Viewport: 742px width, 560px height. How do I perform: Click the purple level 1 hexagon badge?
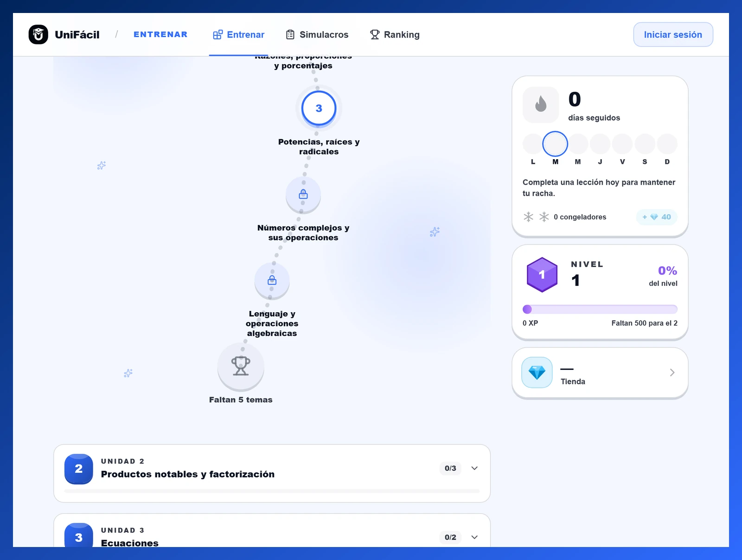tap(542, 275)
